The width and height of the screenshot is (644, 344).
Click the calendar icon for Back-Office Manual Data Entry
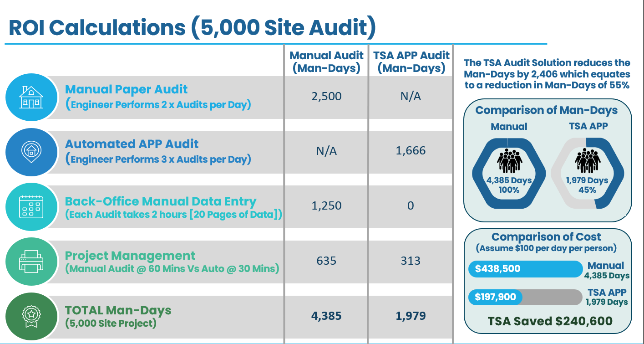click(x=31, y=206)
